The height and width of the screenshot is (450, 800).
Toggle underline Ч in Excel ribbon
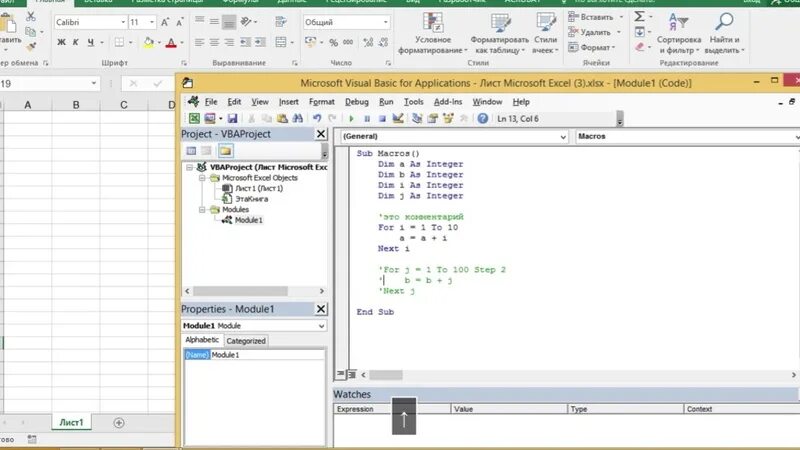point(90,42)
